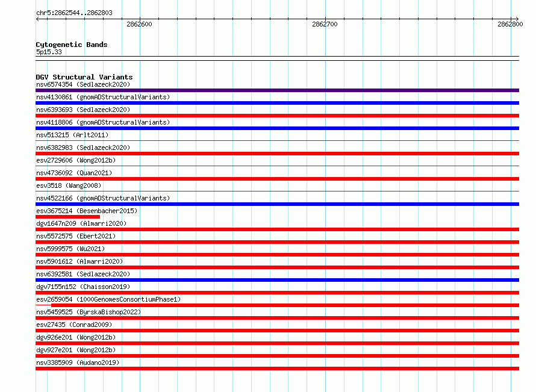Open variant nsv4118806 (gnomADStructuralVariants)

pyautogui.click(x=103, y=122)
